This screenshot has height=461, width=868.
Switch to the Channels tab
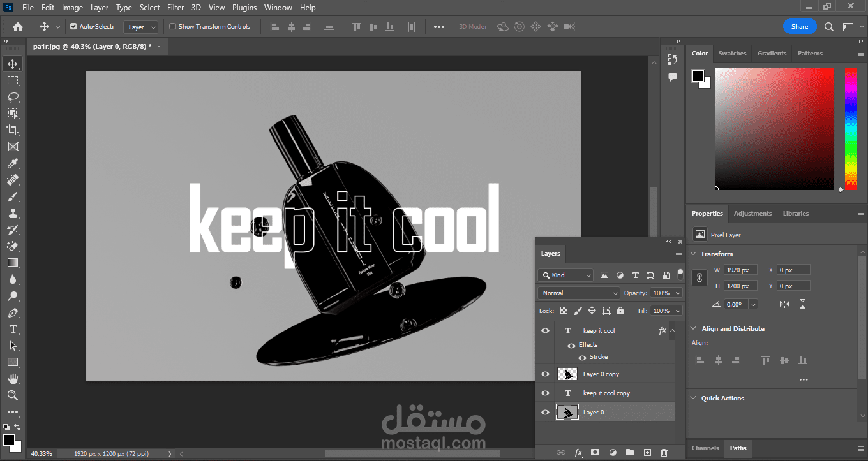(x=705, y=448)
